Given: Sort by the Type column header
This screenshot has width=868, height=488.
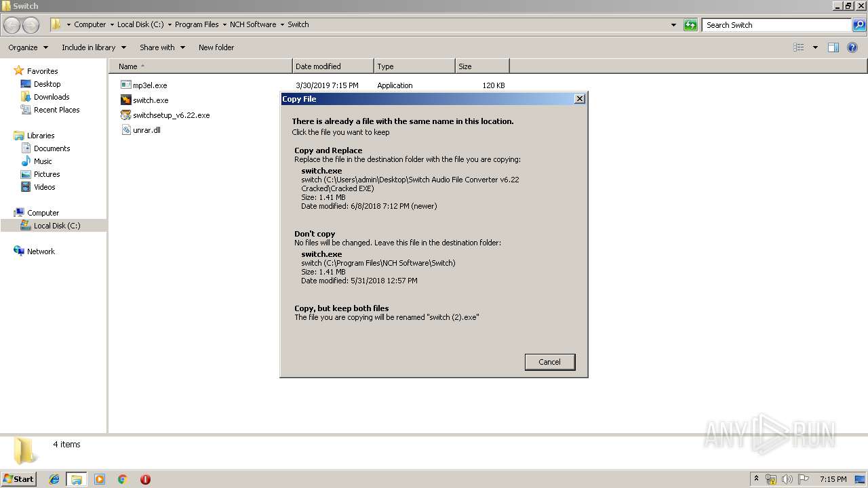Looking at the screenshot, I should click(x=414, y=66).
